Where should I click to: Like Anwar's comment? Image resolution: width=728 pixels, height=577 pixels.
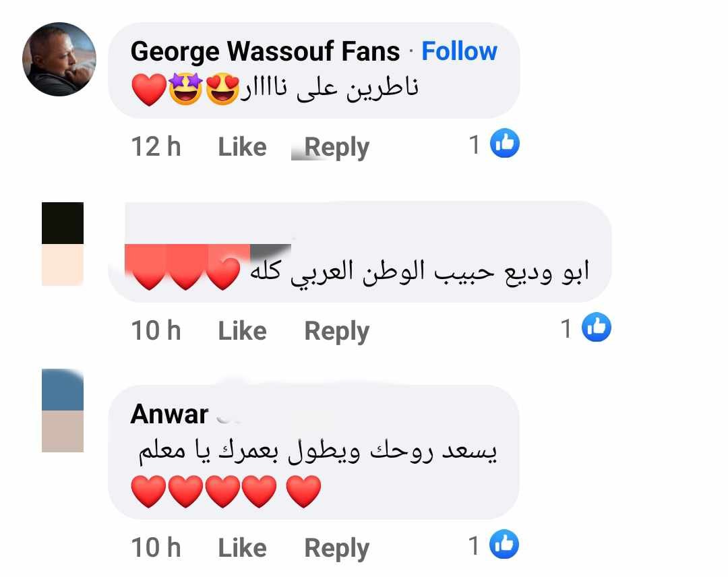[243, 548]
